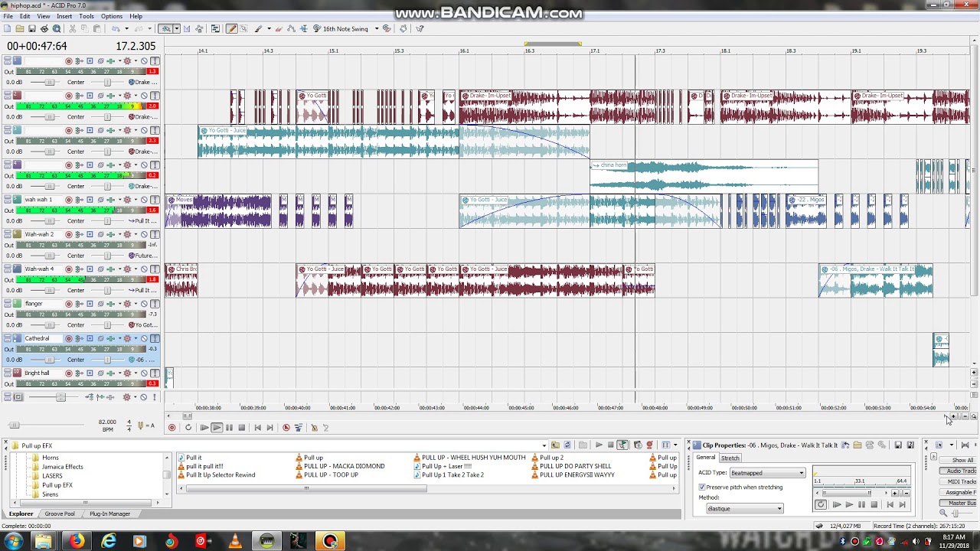Click the What's This help icon
980x551 pixels.
pos(420,29)
